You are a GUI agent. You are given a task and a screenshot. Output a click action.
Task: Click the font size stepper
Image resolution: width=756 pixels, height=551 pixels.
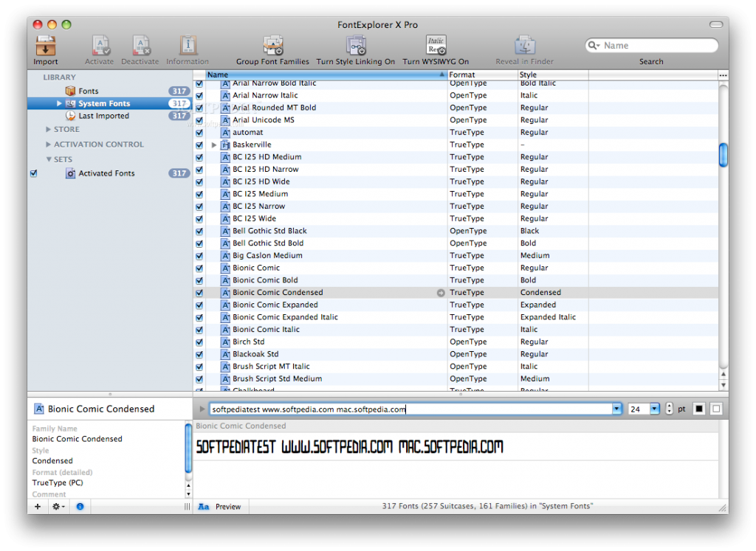669,409
